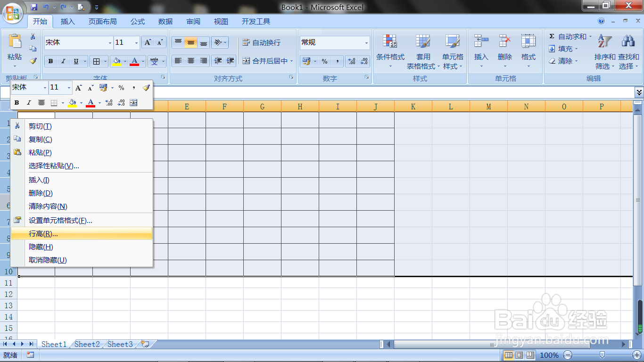
Task: Click ribbon comma style button
Action: (x=337, y=61)
